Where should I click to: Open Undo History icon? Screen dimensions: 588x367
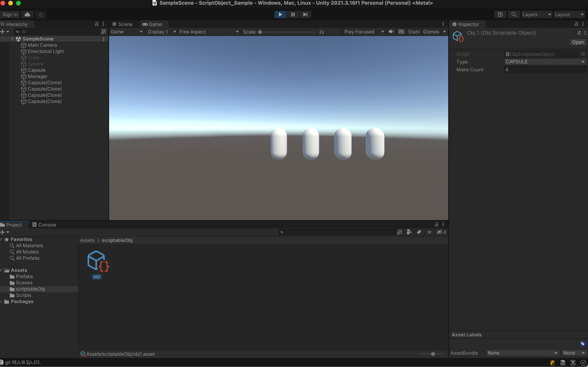pyautogui.click(x=500, y=15)
